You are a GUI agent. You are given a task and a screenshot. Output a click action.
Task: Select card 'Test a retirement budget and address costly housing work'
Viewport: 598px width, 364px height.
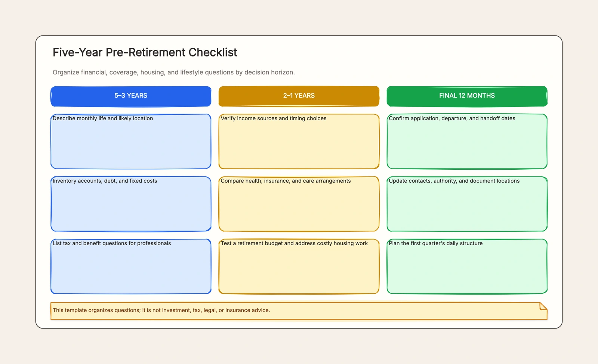pyautogui.click(x=299, y=266)
